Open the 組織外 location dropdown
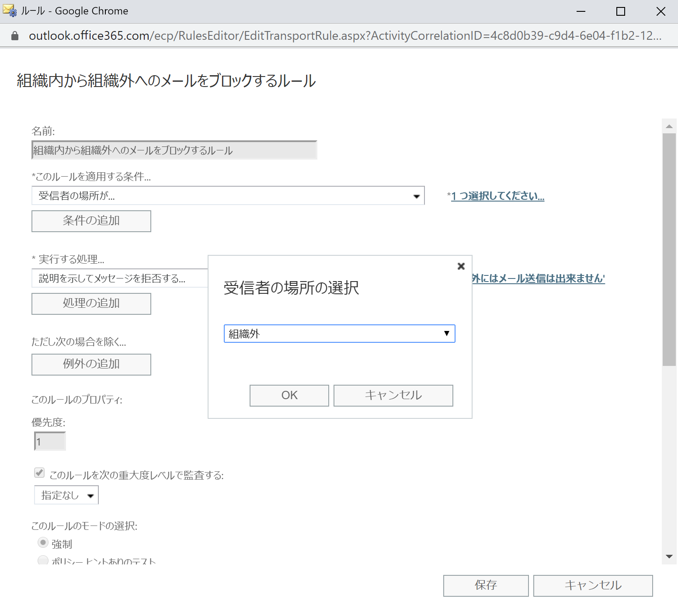 pos(339,334)
